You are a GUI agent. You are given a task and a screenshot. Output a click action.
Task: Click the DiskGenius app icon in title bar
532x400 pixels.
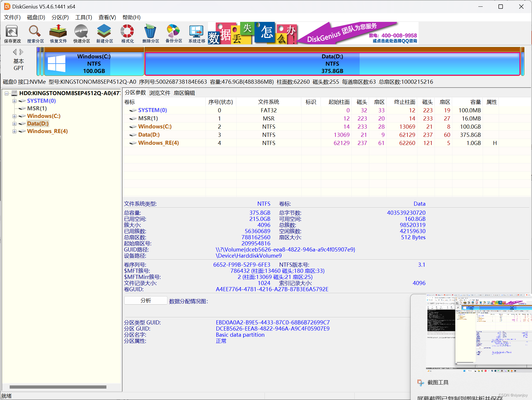point(7,6)
